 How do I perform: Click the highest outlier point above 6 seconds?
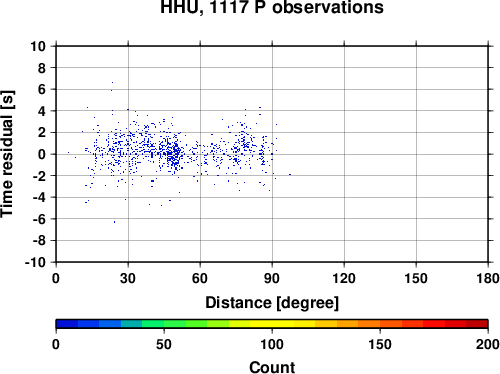coord(112,82)
